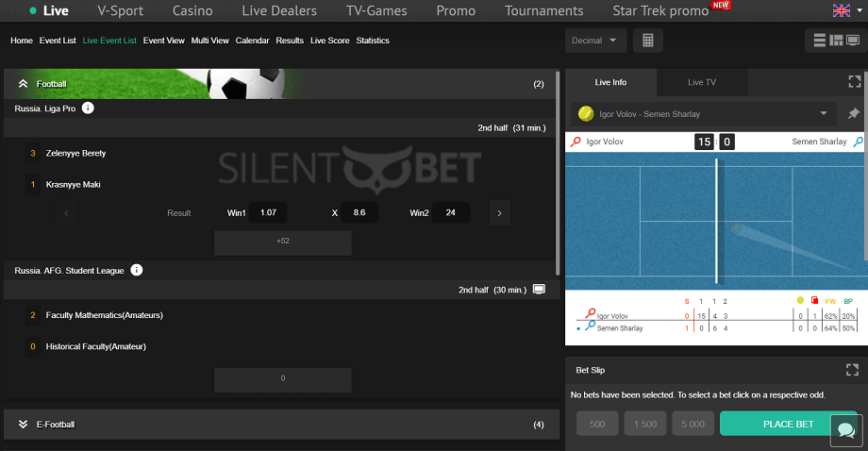The image size is (868, 451).
Task: Open the Results link
Action: click(290, 41)
